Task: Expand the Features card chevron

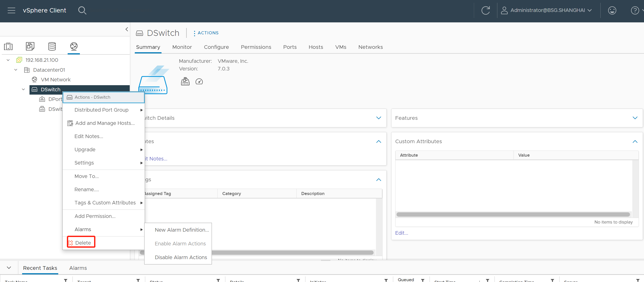Action: 635,118
